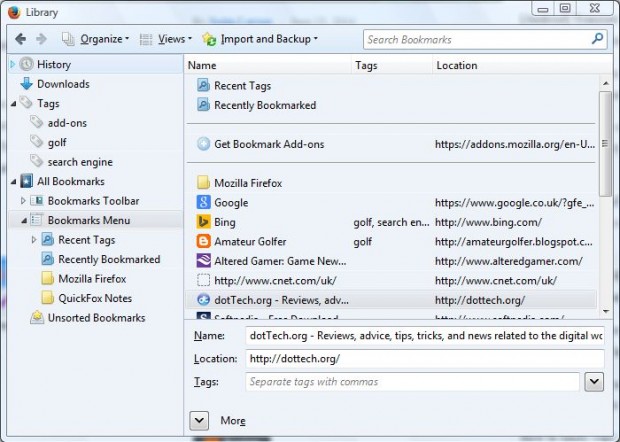
Task: Click the forward arrow navigation icon
Action: pyautogui.click(x=43, y=39)
